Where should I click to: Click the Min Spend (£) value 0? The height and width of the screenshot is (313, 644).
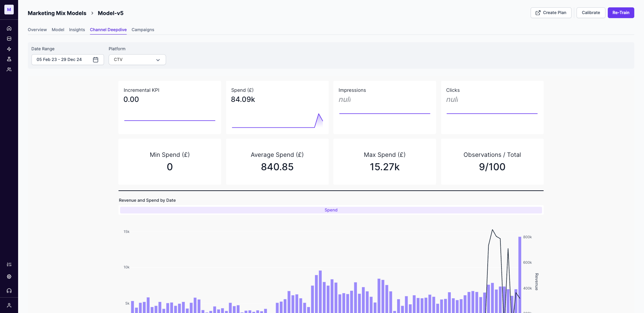tap(170, 167)
